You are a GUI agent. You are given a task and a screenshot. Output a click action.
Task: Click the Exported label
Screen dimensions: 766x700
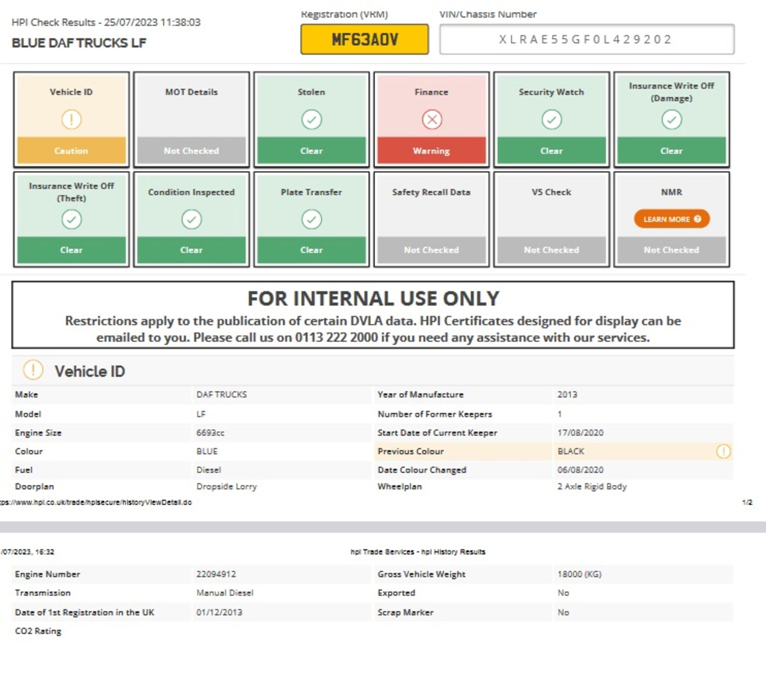tap(397, 593)
